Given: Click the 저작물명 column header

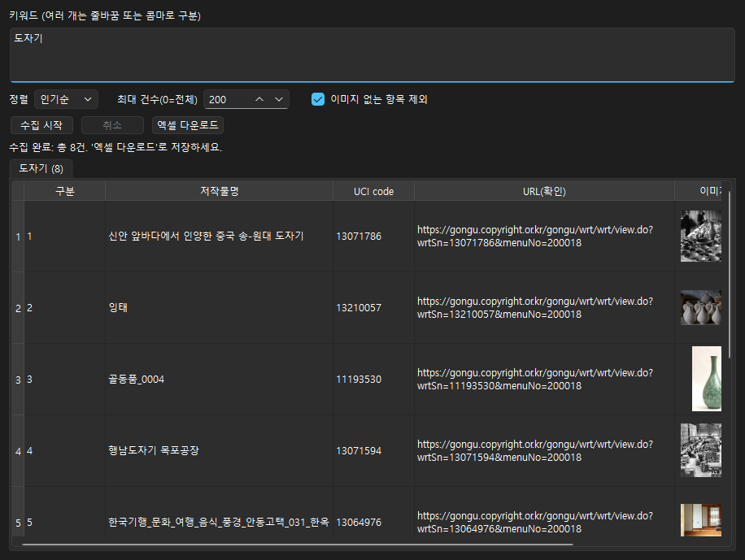Looking at the screenshot, I should click(219, 191).
